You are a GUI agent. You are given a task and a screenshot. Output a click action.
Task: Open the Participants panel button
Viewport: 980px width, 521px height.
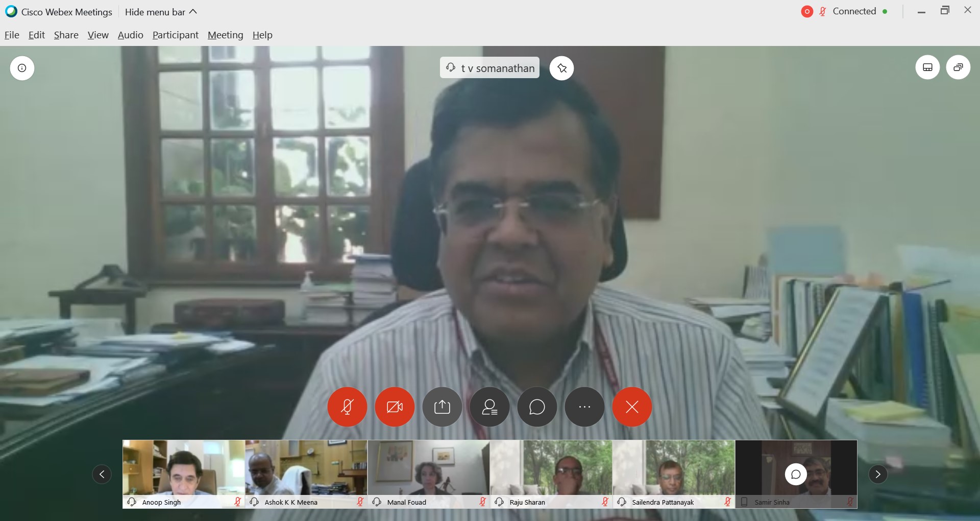point(489,407)
